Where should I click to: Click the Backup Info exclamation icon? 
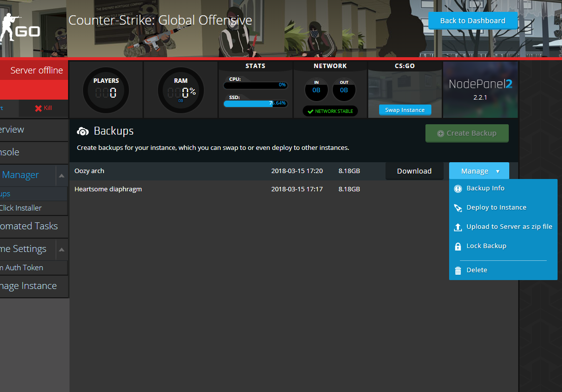coord(457,188)
